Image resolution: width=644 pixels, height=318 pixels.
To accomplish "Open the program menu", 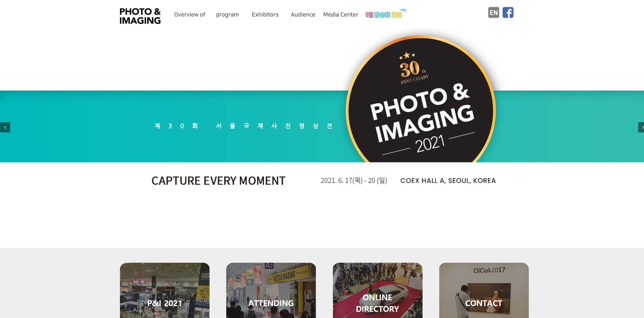I will point(227,15).
